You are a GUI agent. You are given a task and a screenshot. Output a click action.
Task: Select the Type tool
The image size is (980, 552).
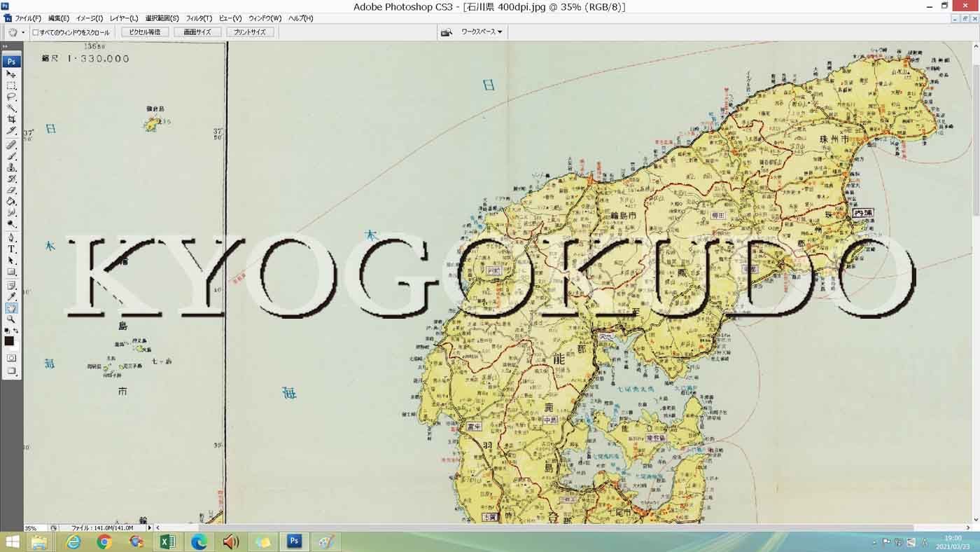[11, 249]
